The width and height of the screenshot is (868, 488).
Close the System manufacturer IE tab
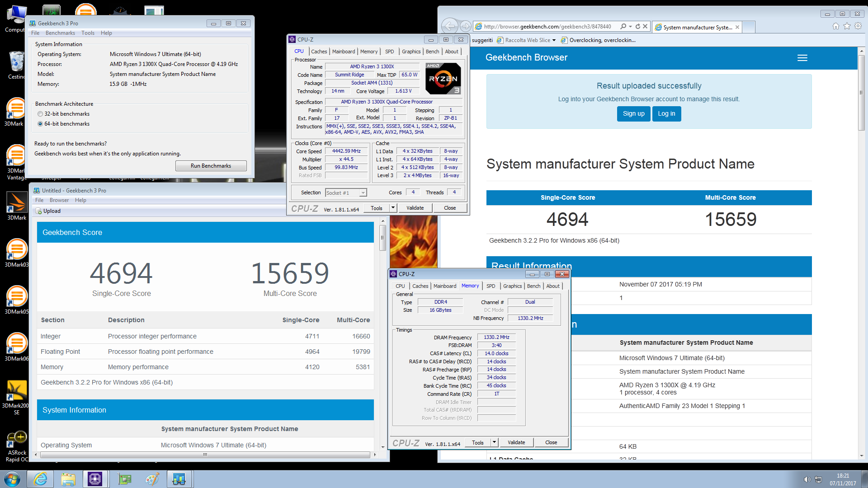[x=737, y=27]
